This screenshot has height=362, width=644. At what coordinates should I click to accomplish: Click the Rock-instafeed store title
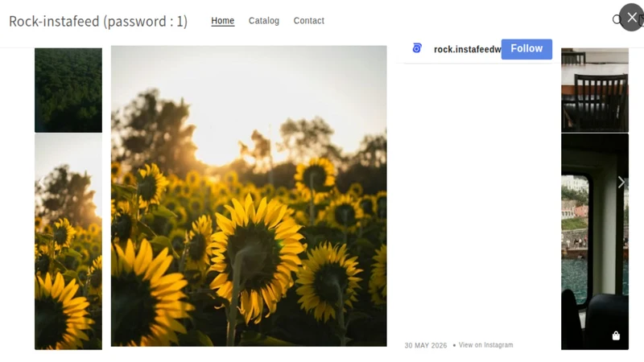(98, 21)
